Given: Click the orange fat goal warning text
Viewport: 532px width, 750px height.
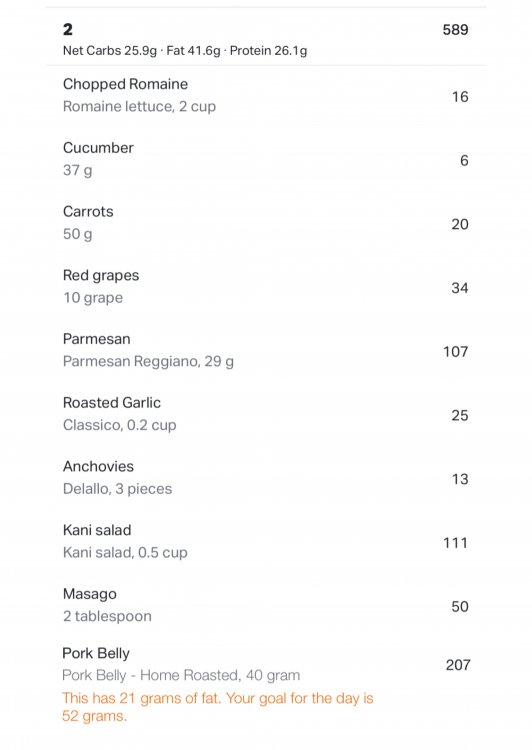Looking at the screenshot, I should pyautogui.click(x=217, y=707).
